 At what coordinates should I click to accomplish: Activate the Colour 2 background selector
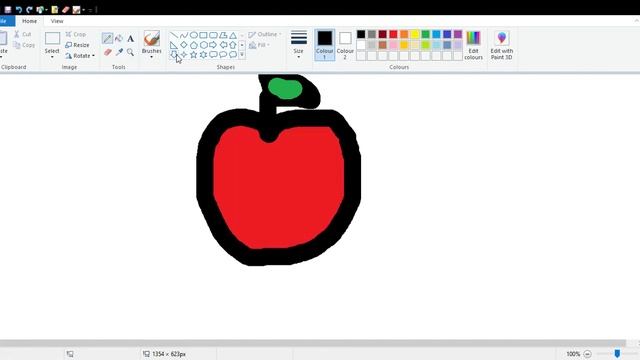point(345,45)
